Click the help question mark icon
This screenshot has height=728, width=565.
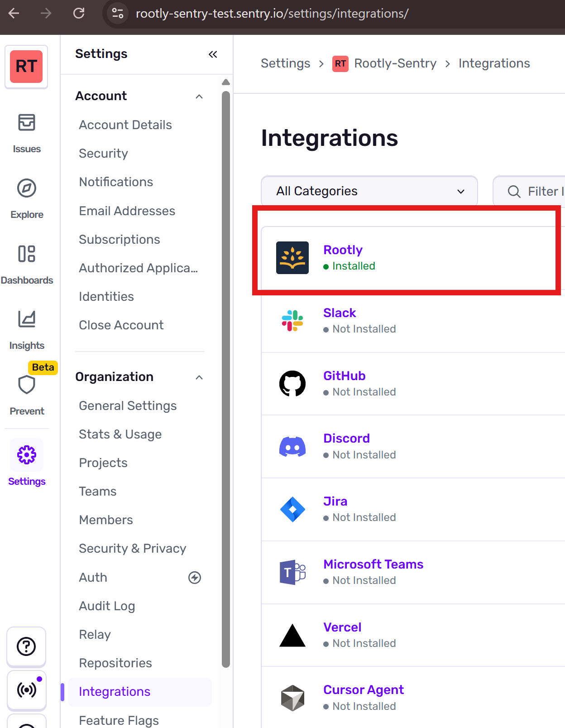coord(26,646)
